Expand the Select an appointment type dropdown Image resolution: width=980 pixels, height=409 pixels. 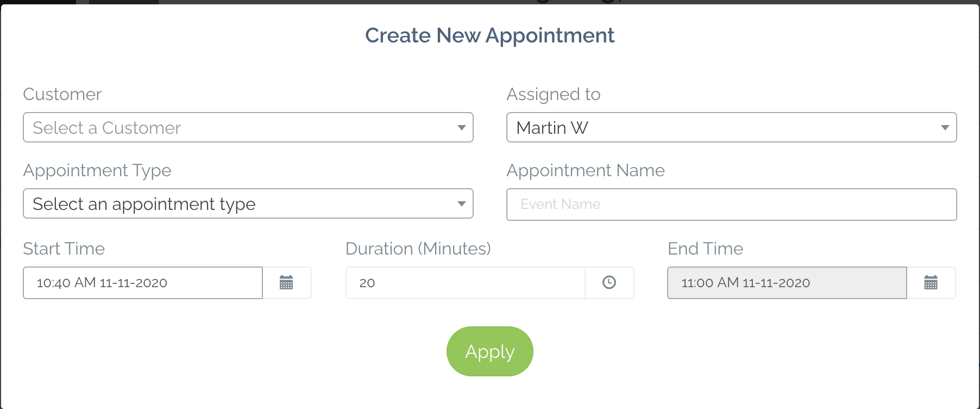point(248,203)
